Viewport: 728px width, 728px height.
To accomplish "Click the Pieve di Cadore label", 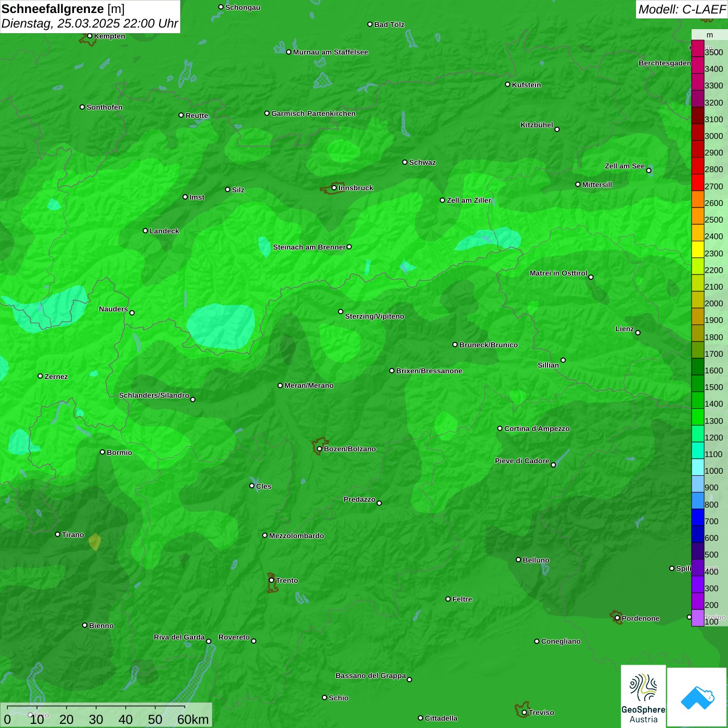I will point(522,461).
